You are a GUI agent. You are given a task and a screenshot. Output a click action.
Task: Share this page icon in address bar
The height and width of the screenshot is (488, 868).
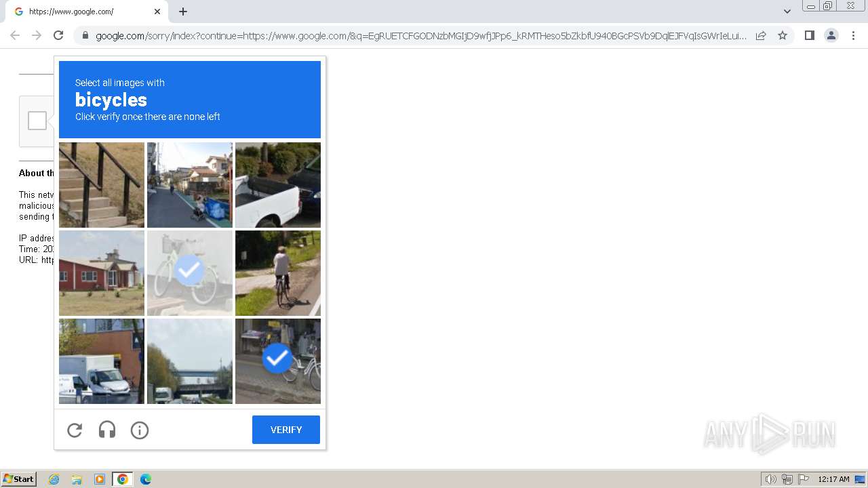click(761, 35)
